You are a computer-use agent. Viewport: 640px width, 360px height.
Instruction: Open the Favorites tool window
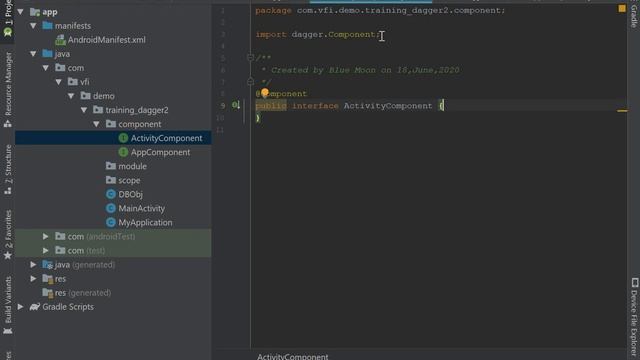(x=8, y=234)
